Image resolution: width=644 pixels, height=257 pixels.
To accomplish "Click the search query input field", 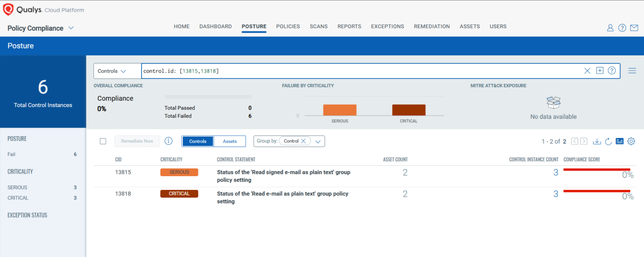I will click(363, 71).
